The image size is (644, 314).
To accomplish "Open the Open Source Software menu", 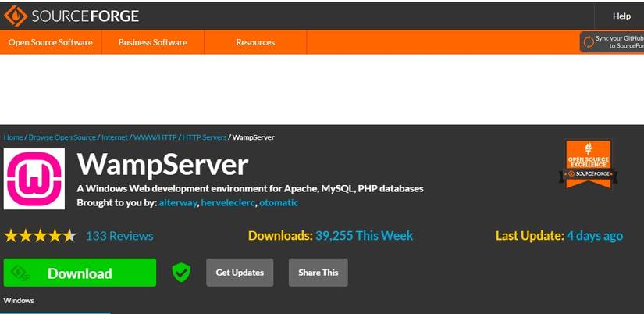I will 51,42.
